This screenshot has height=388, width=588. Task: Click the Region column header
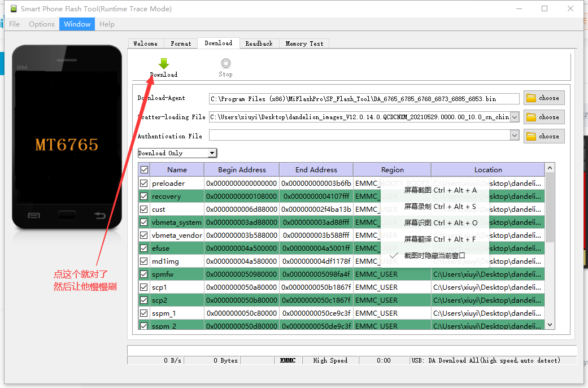[x=392, y=170]
